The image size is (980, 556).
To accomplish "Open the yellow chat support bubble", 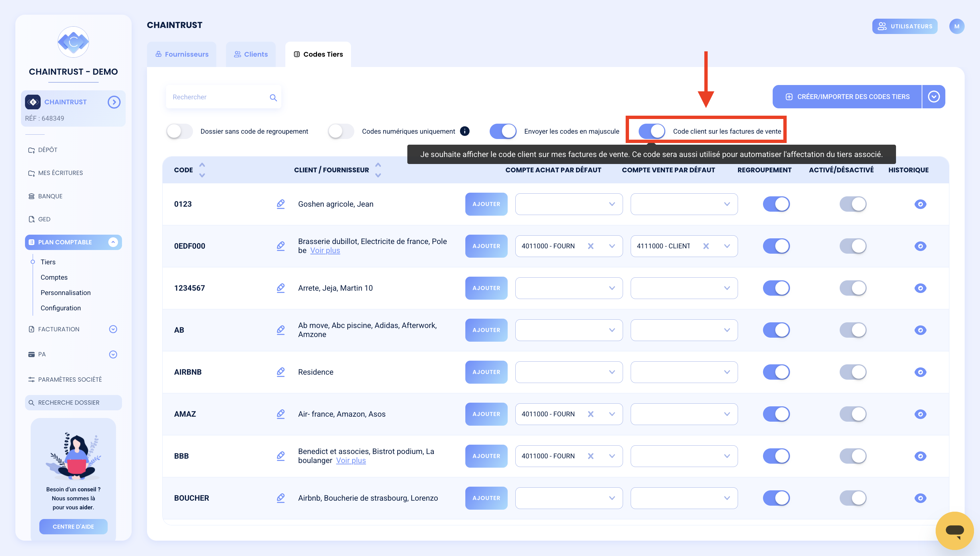I will click(x=954, y=530).
